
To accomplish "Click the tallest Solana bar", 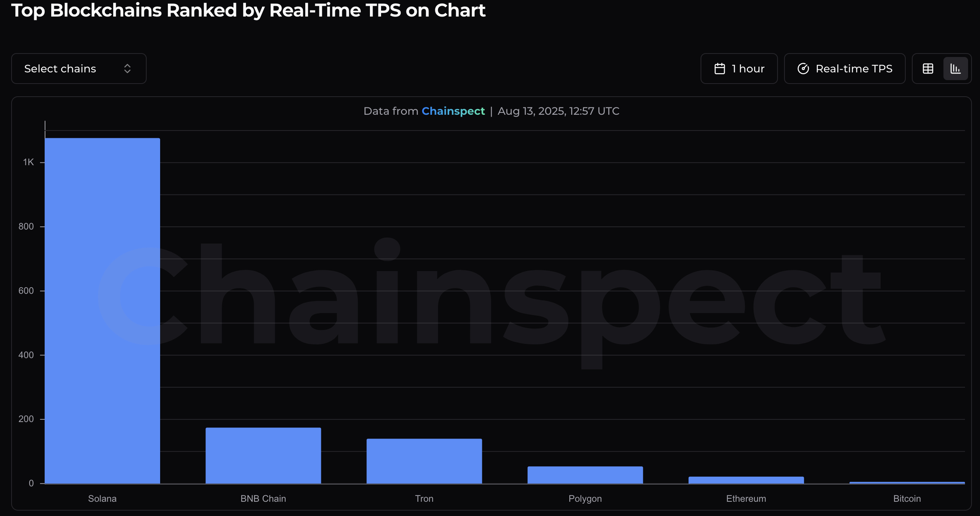I will 102,308.
